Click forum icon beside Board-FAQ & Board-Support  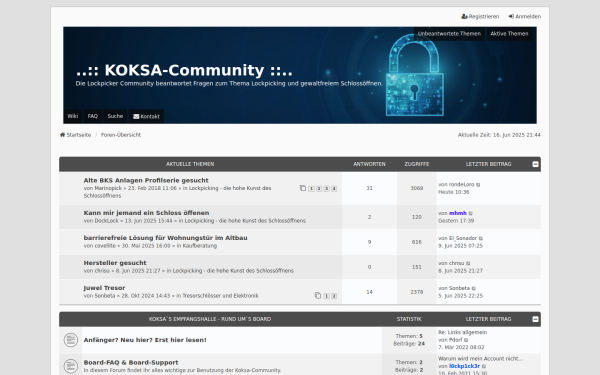(70, 366)
